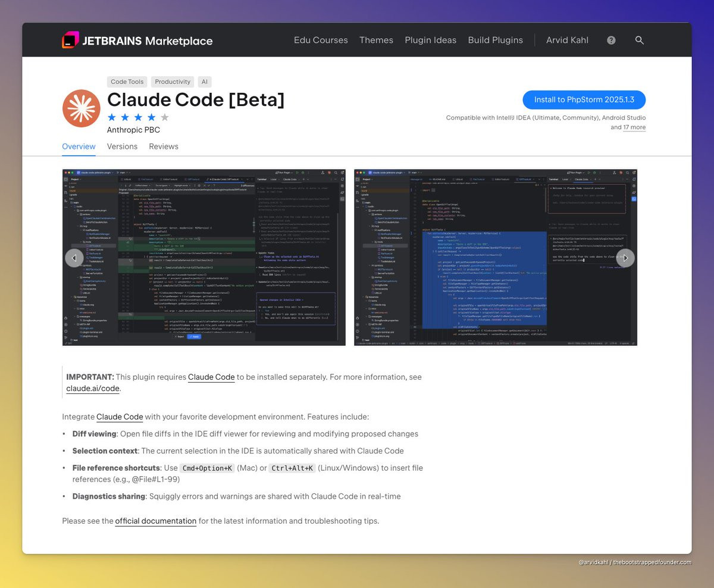Screen dimensions: 714x588
Task: Switch to the Reviews tab
Action: tap(164, 146)
